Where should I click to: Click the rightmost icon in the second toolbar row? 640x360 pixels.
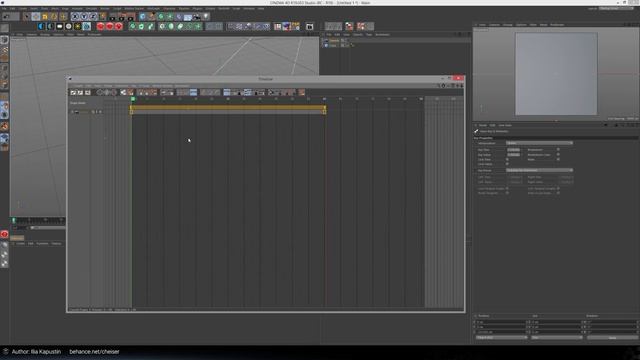[369, 27]
